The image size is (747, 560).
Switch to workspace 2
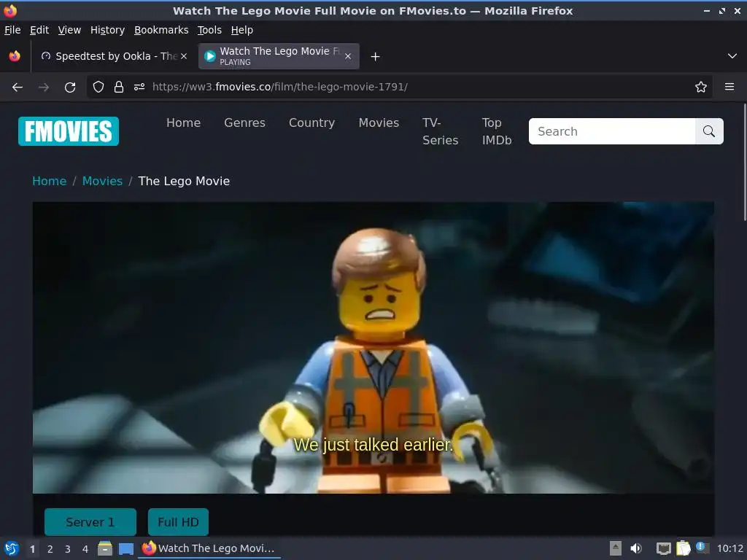coord(50,549)
